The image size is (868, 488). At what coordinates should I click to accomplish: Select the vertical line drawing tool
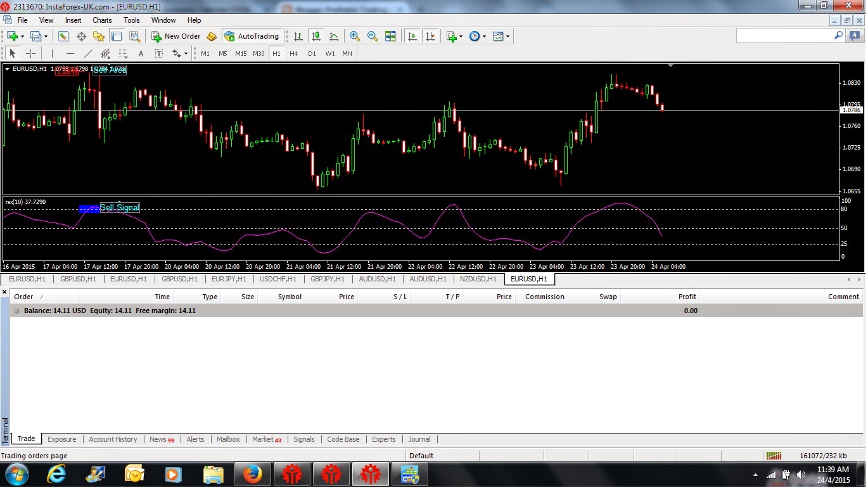tap(52, 53)
